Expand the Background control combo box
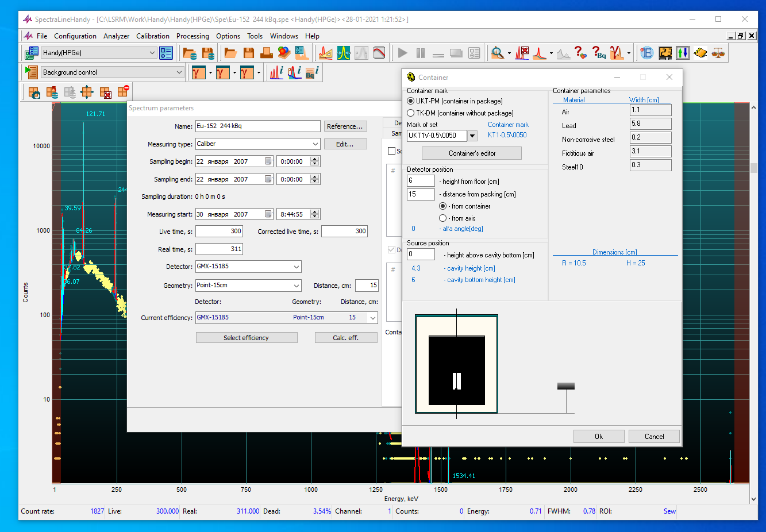Screen dimensions: 766x532 tap(179, 72)
